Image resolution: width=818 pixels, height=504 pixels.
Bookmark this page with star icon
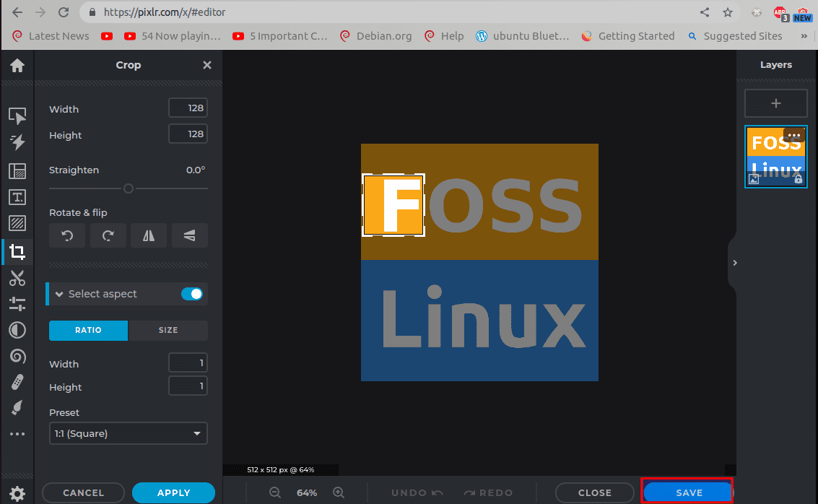click(728, 12)
